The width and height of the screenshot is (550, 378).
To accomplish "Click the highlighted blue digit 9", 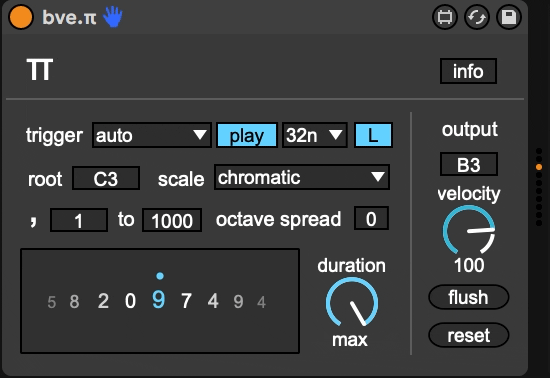I will [159, 300].
